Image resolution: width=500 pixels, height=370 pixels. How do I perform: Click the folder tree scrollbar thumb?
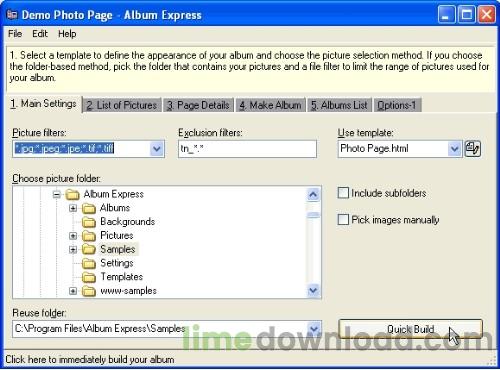tap(313, 215)
